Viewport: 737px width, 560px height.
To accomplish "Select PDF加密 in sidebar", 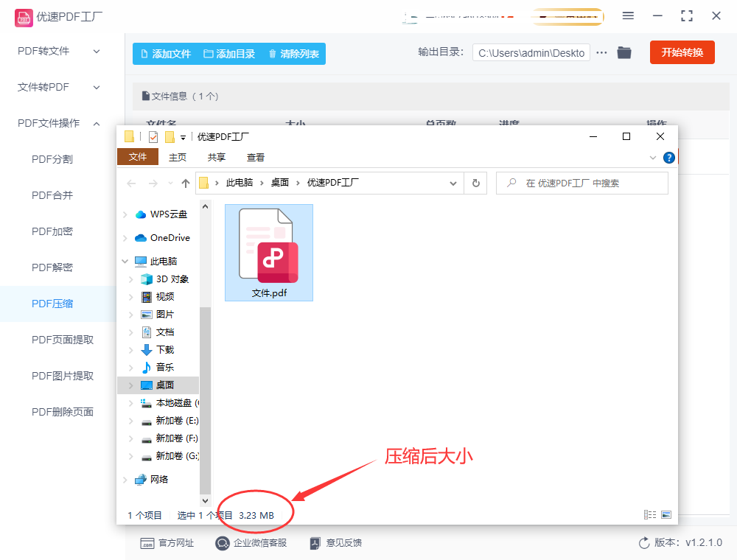I will click(52, 231).
